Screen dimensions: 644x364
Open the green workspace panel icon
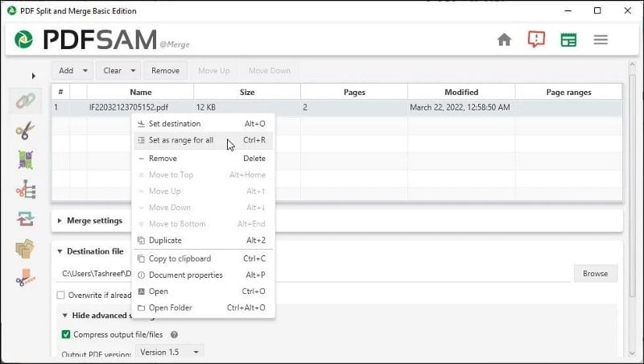click(x=568, y=39)
